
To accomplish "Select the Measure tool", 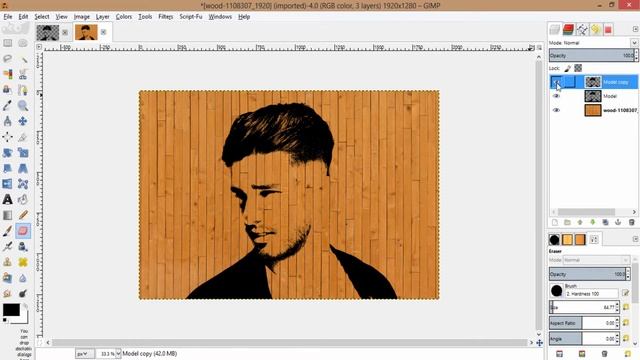I will pos(7,121).
